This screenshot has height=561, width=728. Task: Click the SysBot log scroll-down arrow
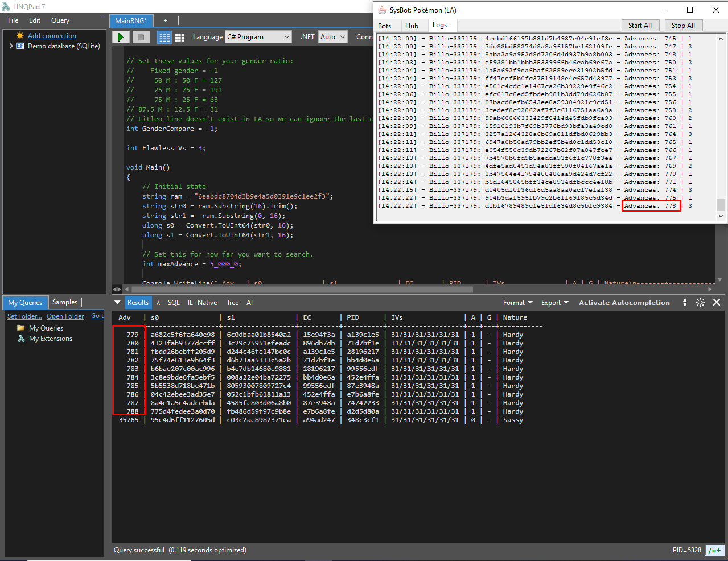point(721,216)
